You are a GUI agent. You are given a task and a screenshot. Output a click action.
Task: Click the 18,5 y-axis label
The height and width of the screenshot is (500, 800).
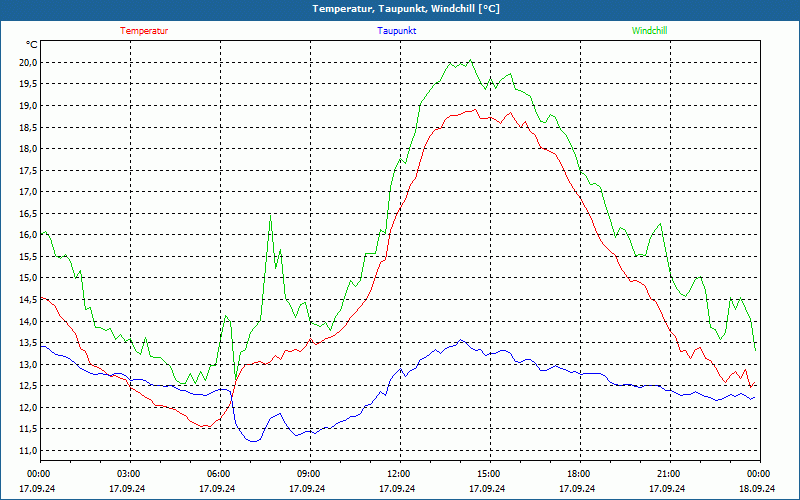[x=28, y=128]
